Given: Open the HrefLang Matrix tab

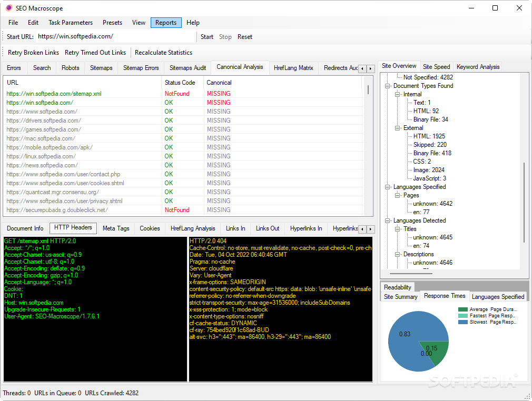Looking at the screenshot, I should (293, 68).
